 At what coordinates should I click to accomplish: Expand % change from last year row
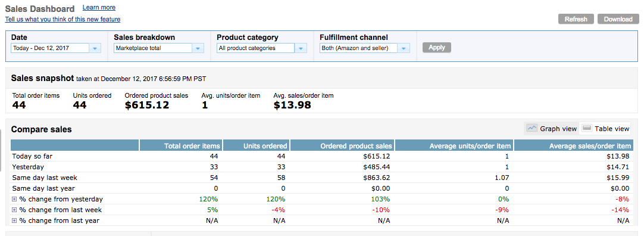point(14,221)
